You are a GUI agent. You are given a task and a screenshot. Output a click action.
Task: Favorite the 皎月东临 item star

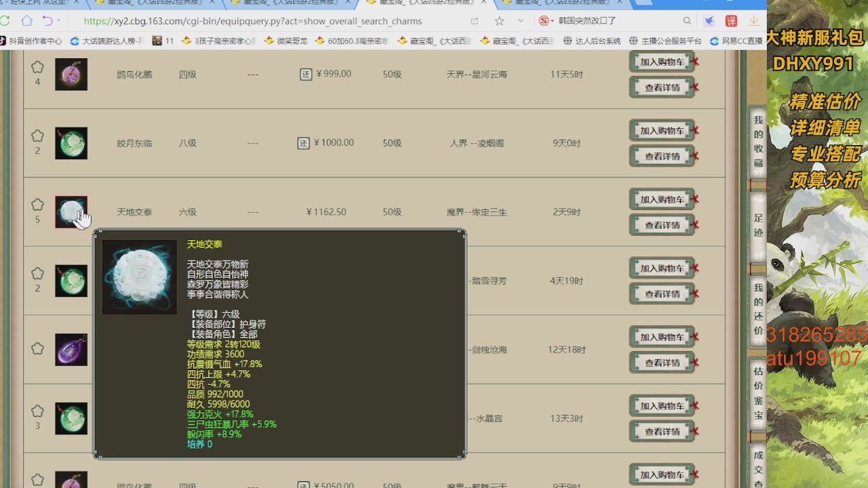point(37,136)
